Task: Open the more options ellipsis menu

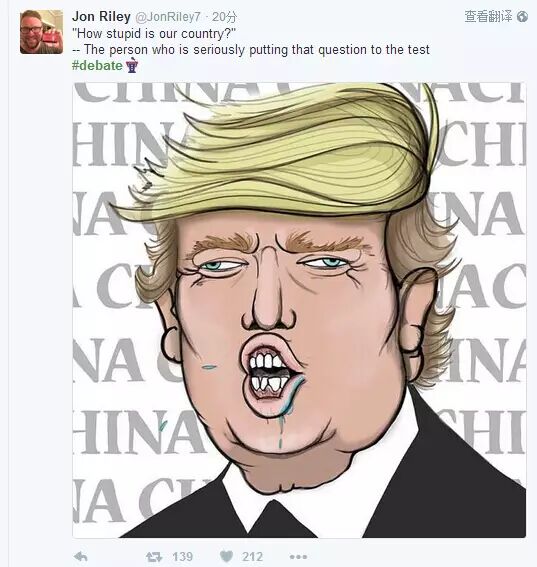Action: click(x=298, y=557)
